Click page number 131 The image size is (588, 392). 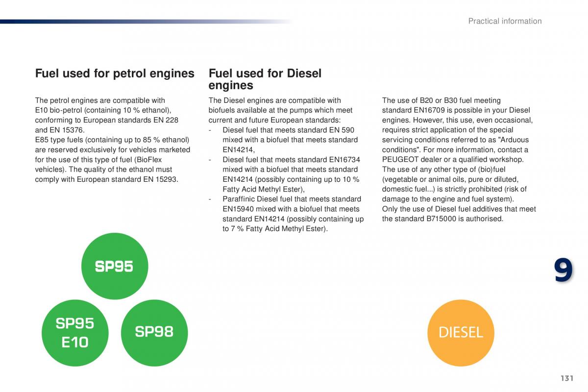point(566,378)
